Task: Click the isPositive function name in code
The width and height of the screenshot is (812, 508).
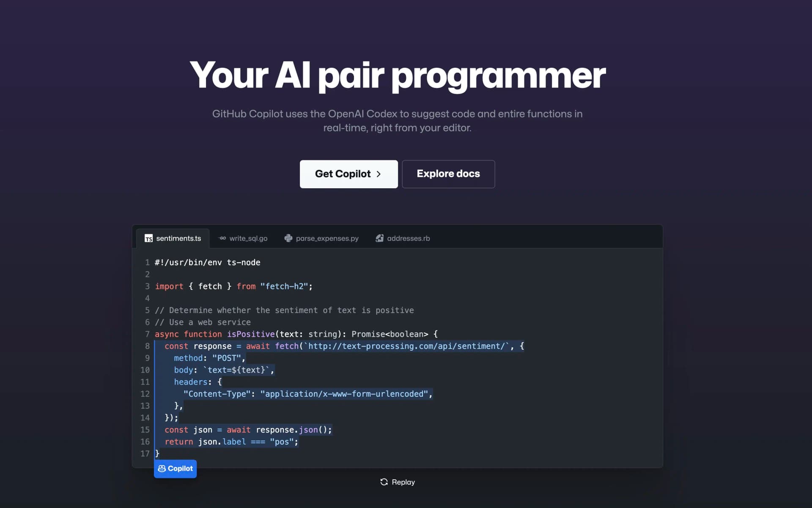Action: [x=252, y=334]
